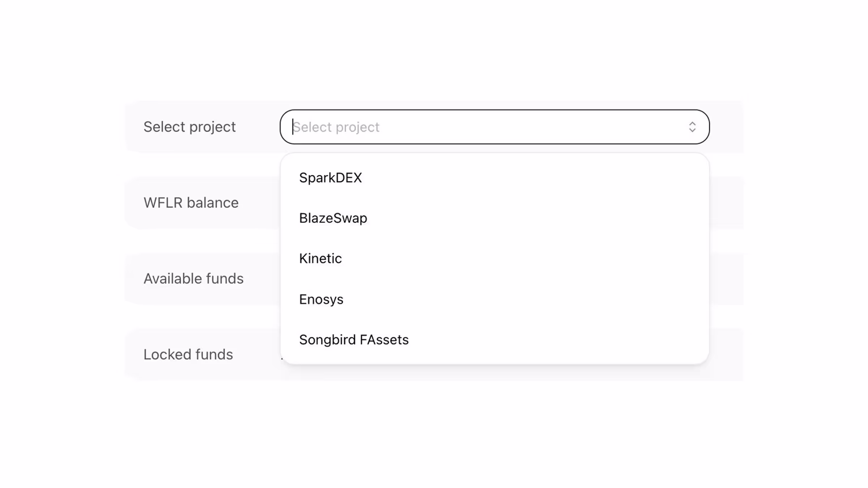Click the WFLR balance row right of dropdown
The width and height of the screenshot is (868, 488).
pyautogui.click(x=726, y=203)
